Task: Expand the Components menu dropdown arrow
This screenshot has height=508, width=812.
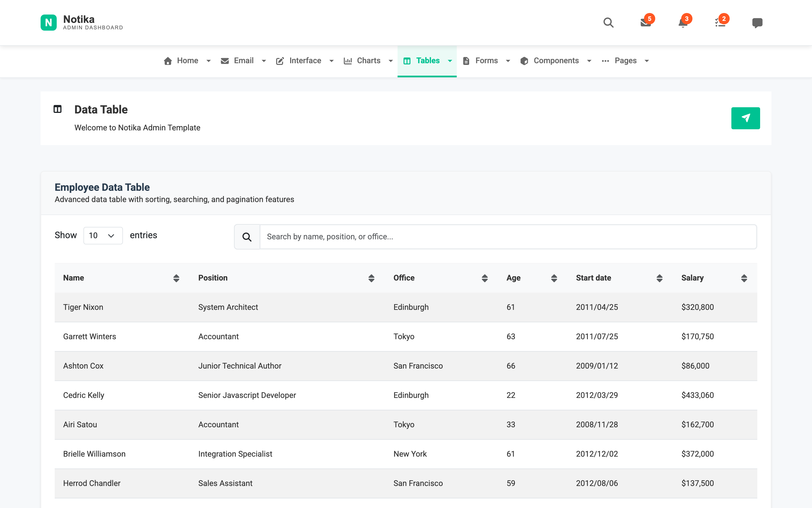Action: click(589, 61)
